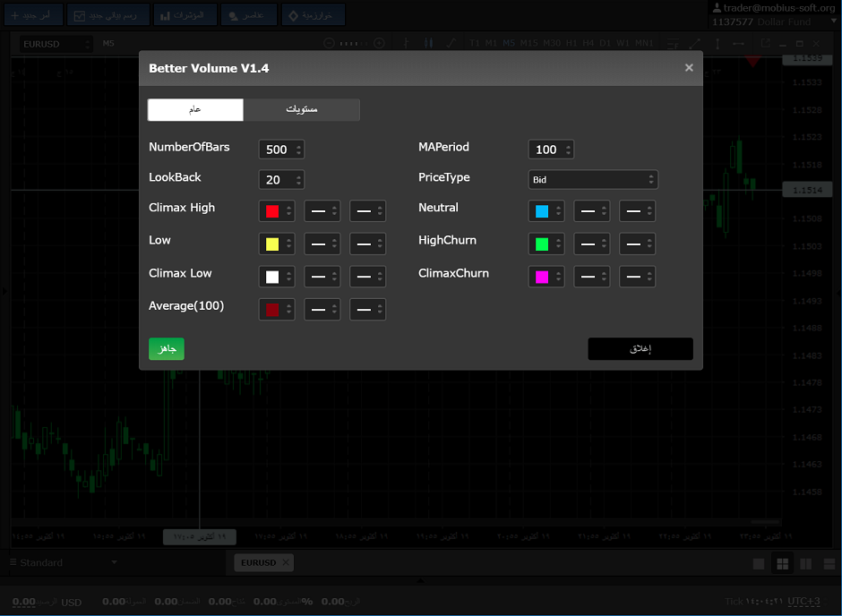The height and width of the screenshot is (616, 842).
Task: Click the zoom out minus icon in chart toolbar
Action: 329,43
